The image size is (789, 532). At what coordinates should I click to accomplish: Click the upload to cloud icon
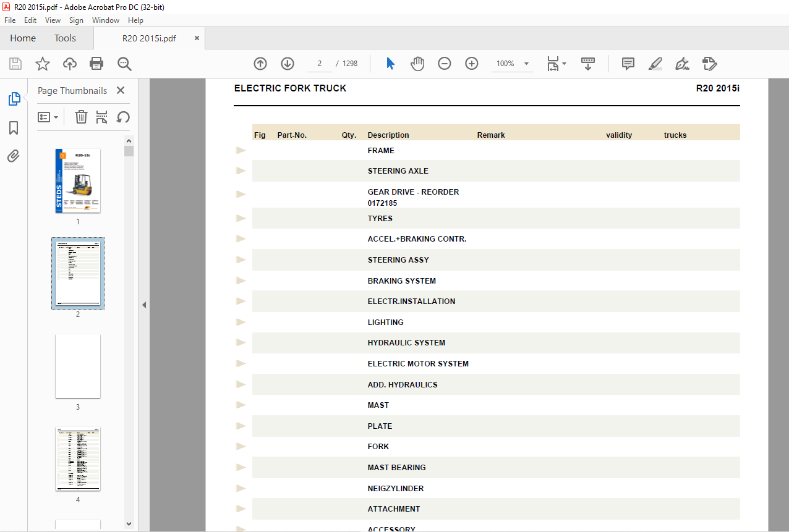click(70, 64)
